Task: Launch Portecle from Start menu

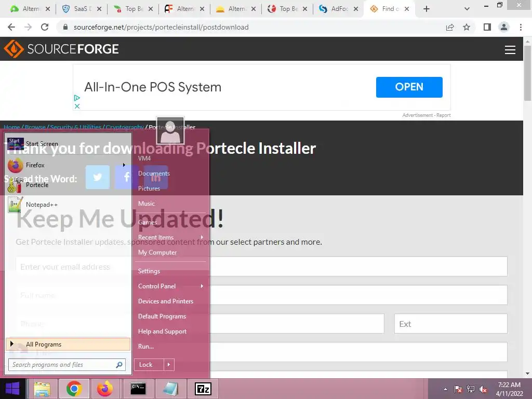Action: tap(68, 185)
